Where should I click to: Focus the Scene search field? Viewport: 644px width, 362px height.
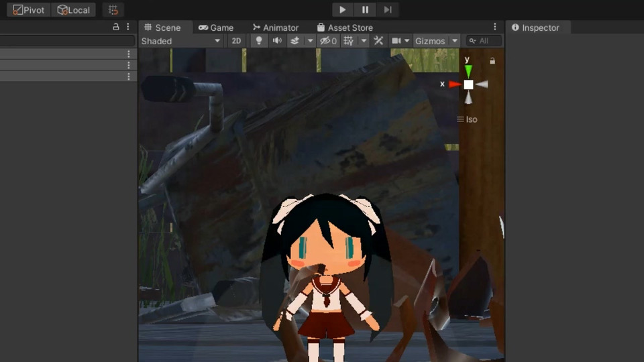click(x=484, y=41)
